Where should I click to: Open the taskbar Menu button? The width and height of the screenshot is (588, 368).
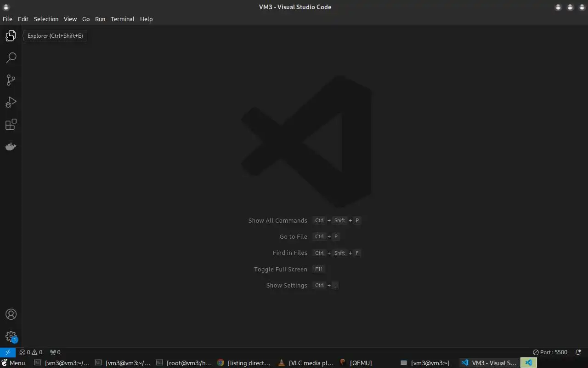click(13, 363)
